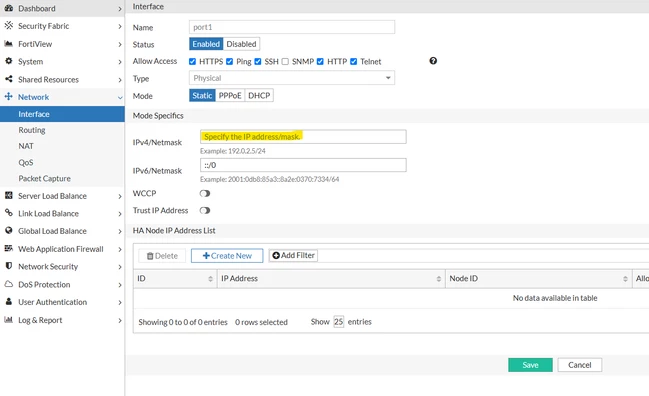Image resolution: width=649 pixels, height=396 pixels.
Task: Sort table by ID column arrows
Action: tap(210, 279)
